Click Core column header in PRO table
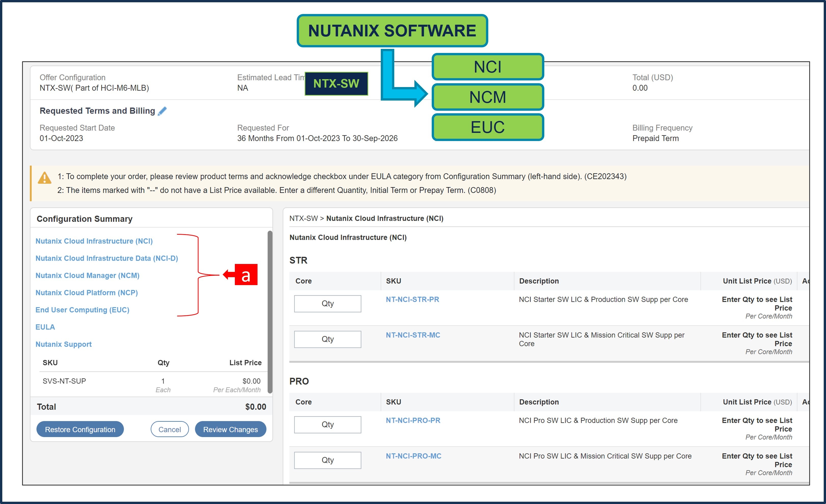The width and height of the screenshot is (826, 504). 303,402
